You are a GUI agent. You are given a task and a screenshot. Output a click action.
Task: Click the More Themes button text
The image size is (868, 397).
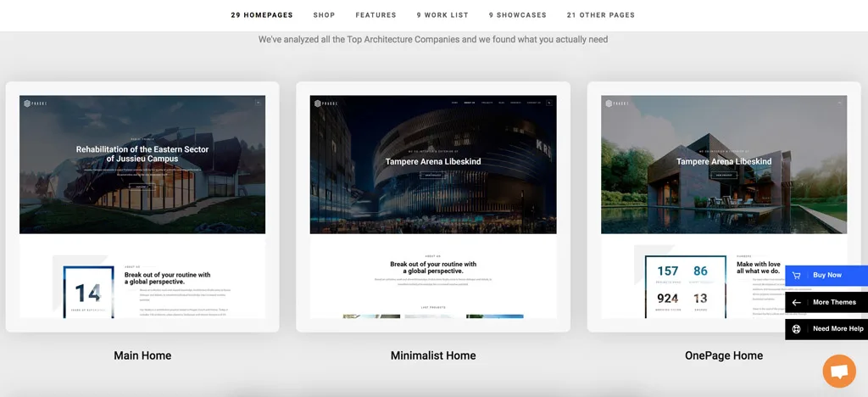(834, 303)
